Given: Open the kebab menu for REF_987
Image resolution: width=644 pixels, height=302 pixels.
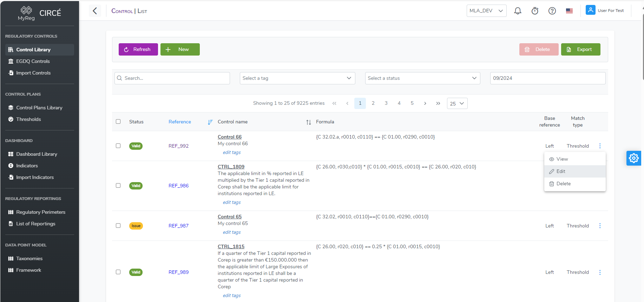Looking at the screenshot, I should point(600,226).
